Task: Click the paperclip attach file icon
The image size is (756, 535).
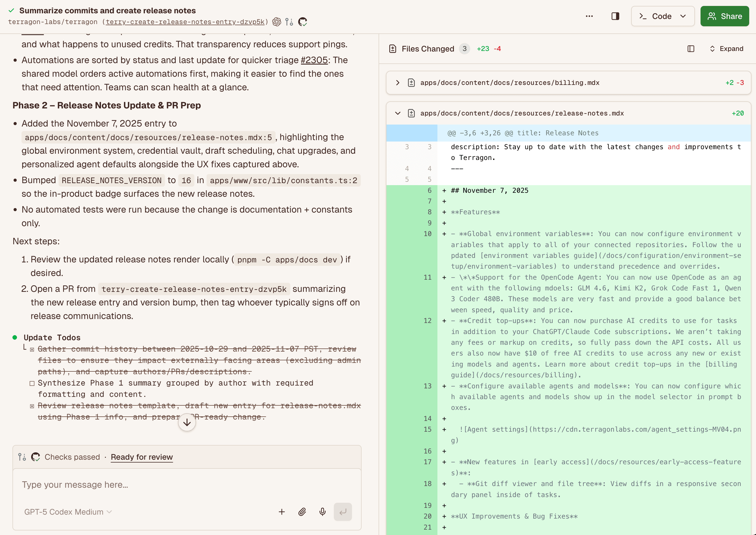Action: [x=302, y=512]
